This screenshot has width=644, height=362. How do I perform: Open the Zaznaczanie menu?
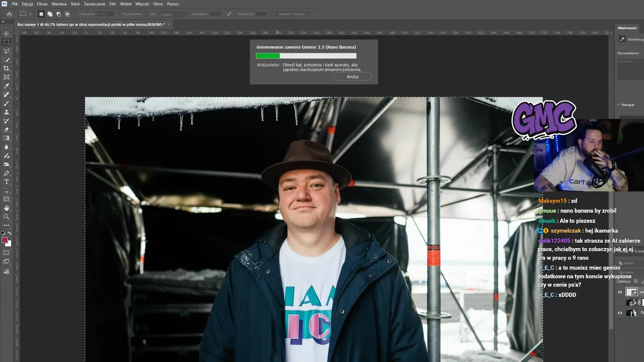click(x=95, y=4)
